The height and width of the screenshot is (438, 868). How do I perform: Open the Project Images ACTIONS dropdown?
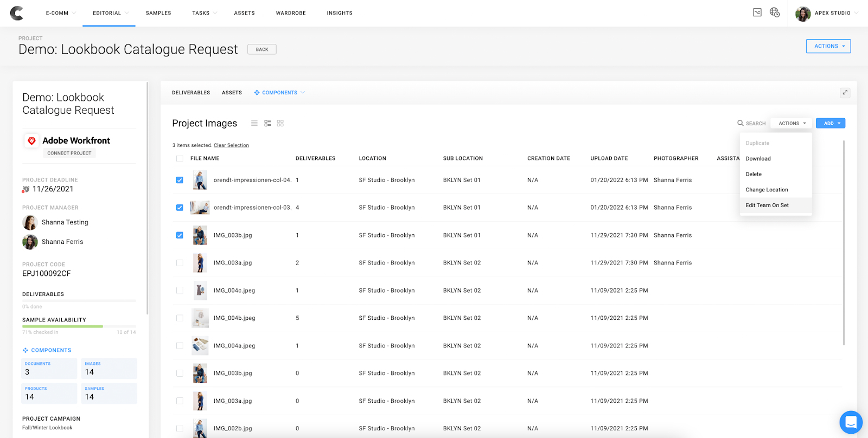coord(792,124)
